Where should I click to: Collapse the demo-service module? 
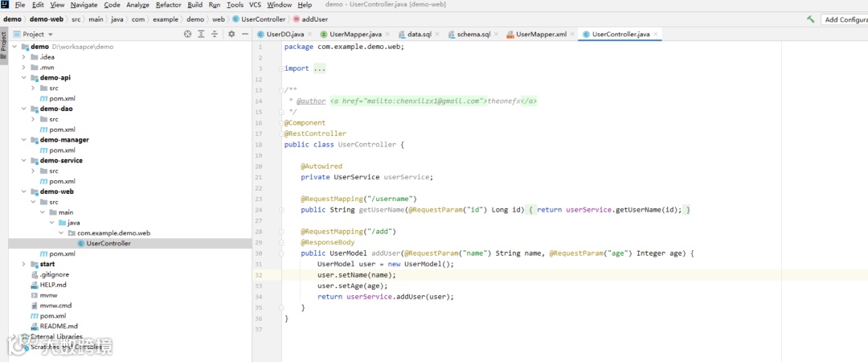pos(24,160)
